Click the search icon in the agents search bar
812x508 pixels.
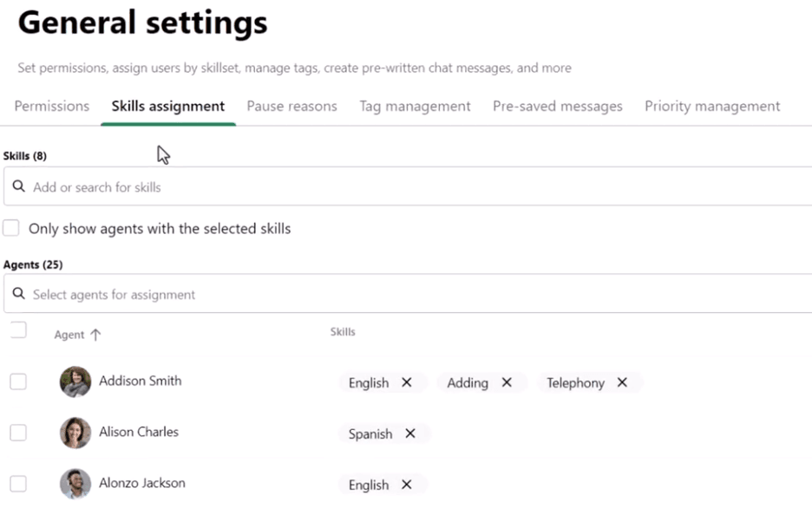pyautogui.click(x=18, y=294)
